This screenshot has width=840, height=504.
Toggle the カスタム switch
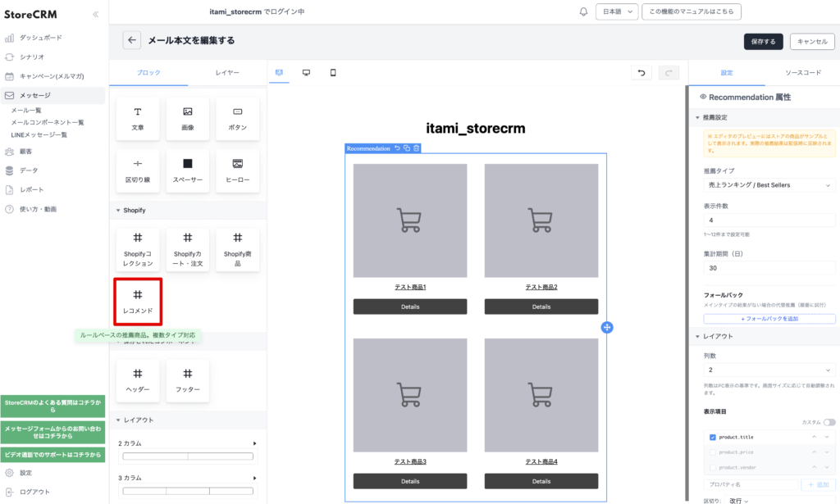click(x=829, y=422)
